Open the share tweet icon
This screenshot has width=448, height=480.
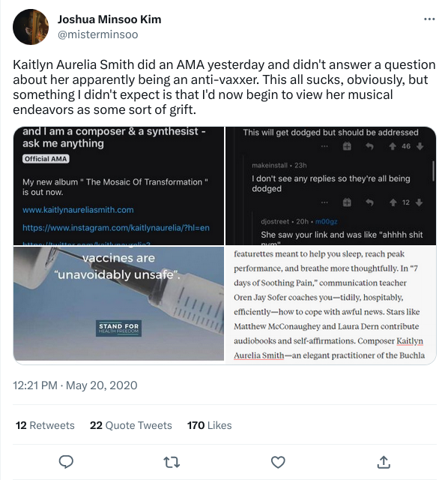[x=384, y=462]
